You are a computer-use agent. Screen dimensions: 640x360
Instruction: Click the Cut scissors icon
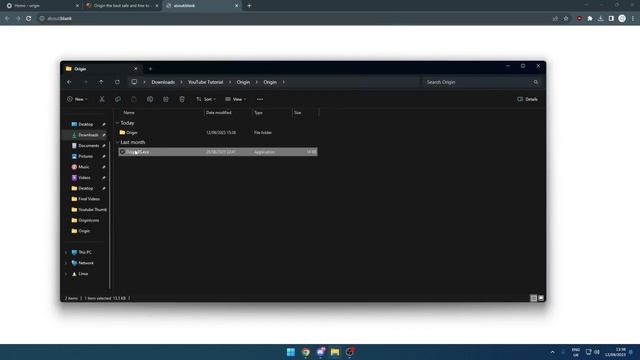pyautogui.click(x=102, y=99)
